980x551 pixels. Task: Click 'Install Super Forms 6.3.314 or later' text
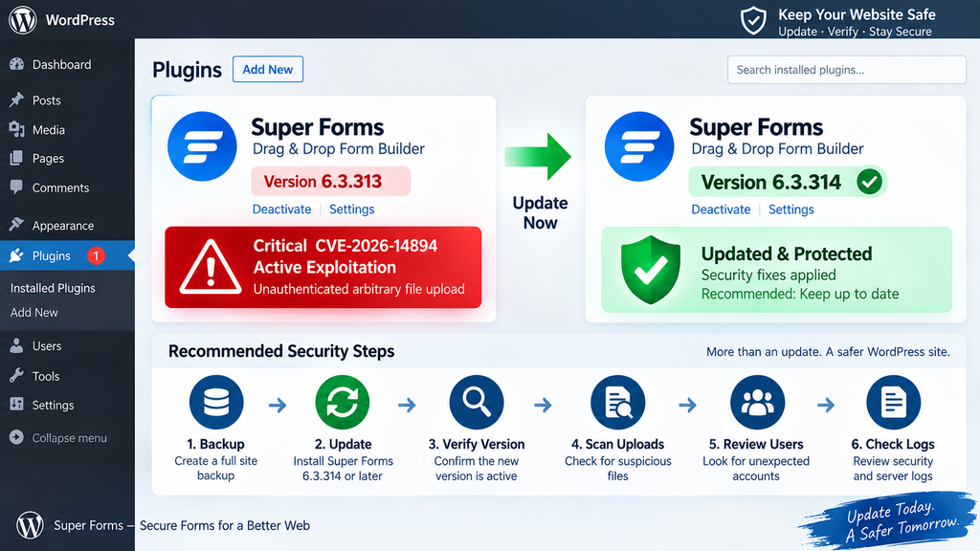tap(344, 469)
